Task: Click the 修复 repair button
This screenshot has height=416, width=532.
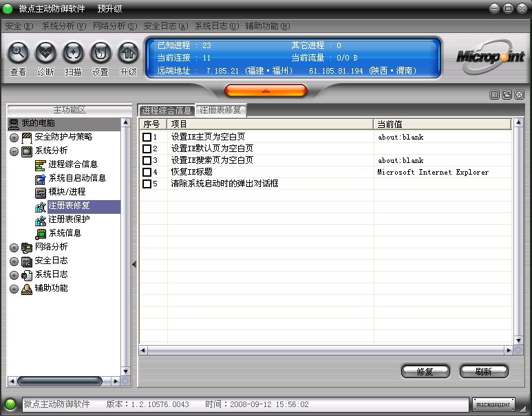Action: pos(425,371)
